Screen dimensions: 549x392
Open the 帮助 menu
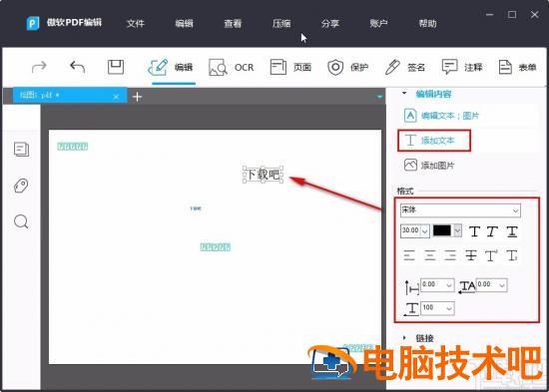(427, 24)
